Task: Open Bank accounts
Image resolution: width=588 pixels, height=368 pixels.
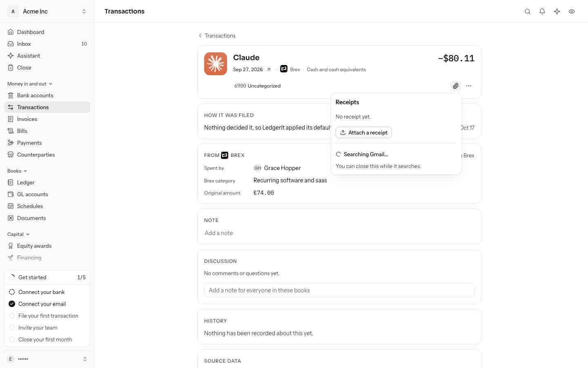Action: point(47,95)
